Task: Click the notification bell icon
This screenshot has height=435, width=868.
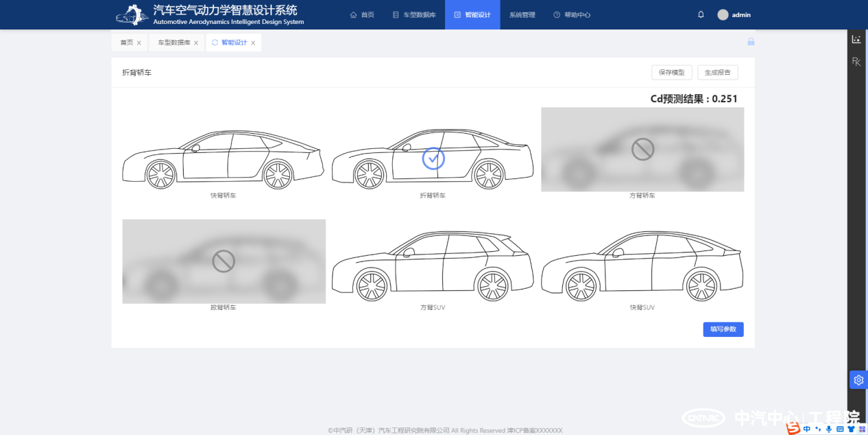Action: pyautogui.click(x=701, y=14)
